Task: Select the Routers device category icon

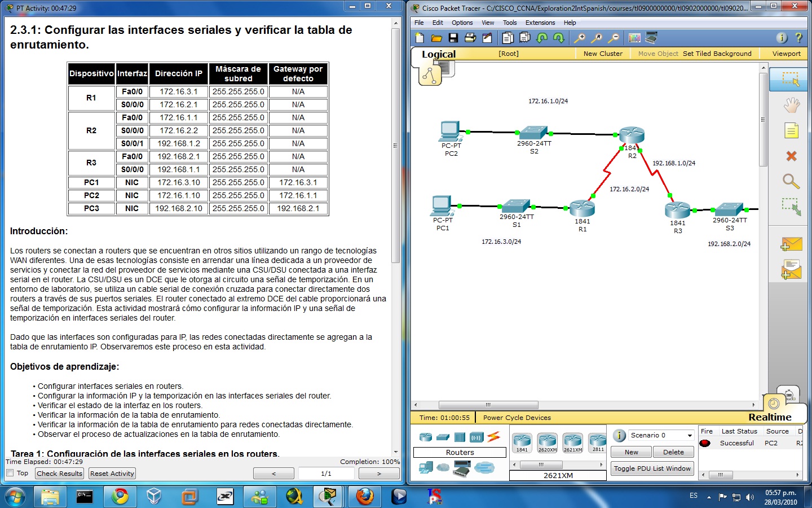Action: click(x=426, y=437)
